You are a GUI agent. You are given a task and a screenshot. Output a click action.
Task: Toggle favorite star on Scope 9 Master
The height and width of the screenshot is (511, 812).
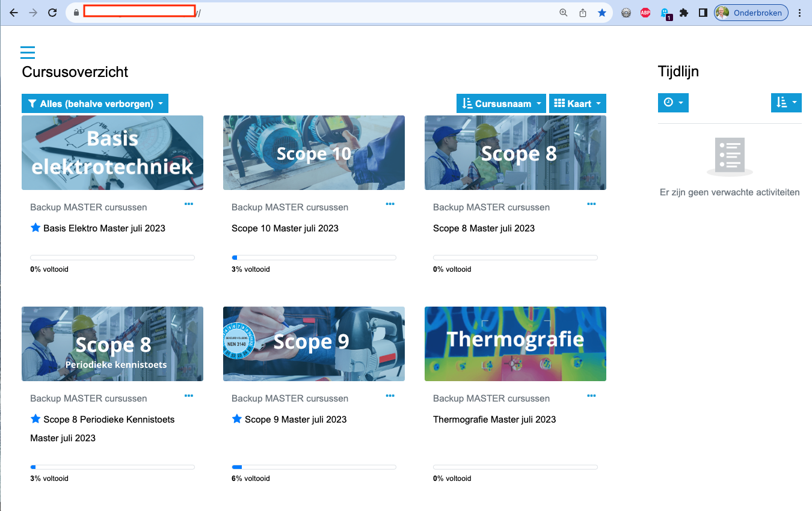point(237,419)
